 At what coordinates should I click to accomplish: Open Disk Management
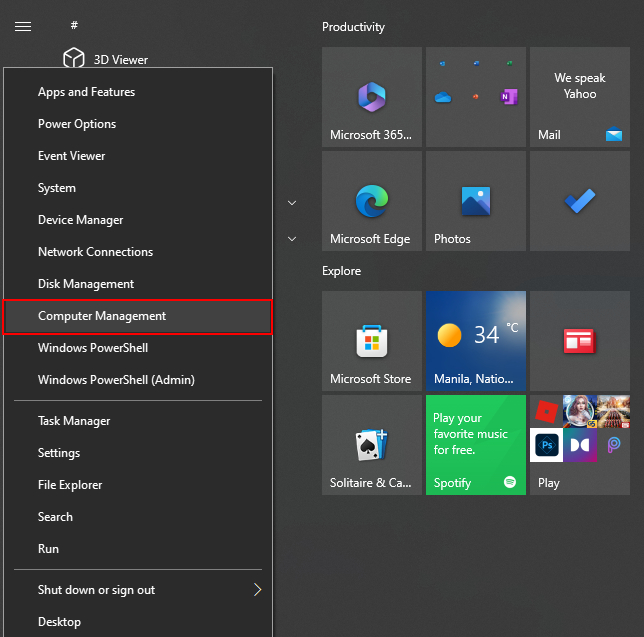(138, 284)
